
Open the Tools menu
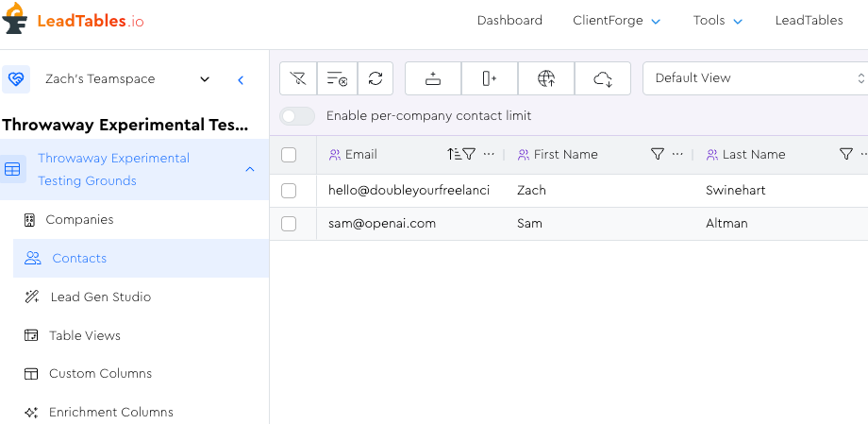click(x=717, y=21)
